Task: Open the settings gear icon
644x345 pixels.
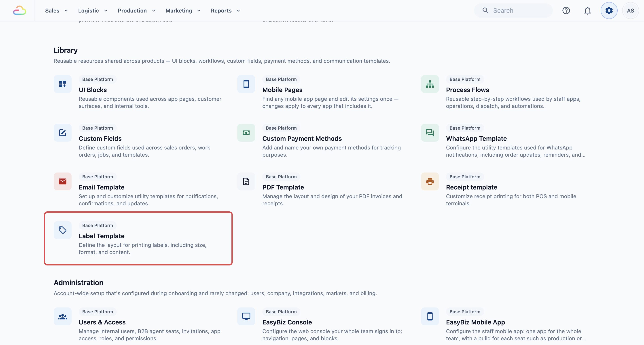Action: (x=609, y=11)
